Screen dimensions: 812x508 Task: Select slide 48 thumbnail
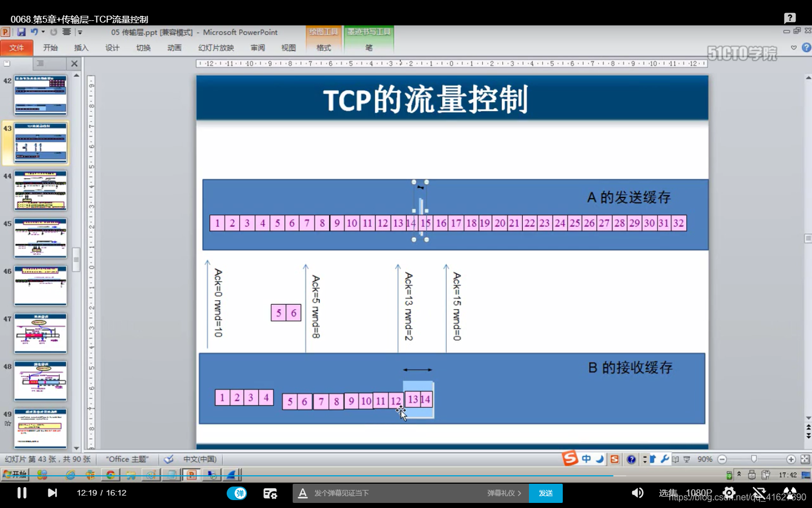[41, 381]
